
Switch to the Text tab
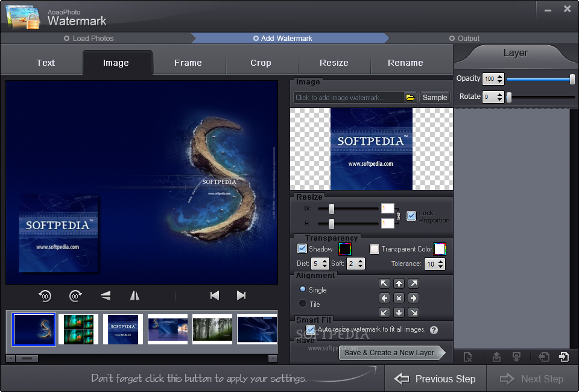click(x=45, y=63)
